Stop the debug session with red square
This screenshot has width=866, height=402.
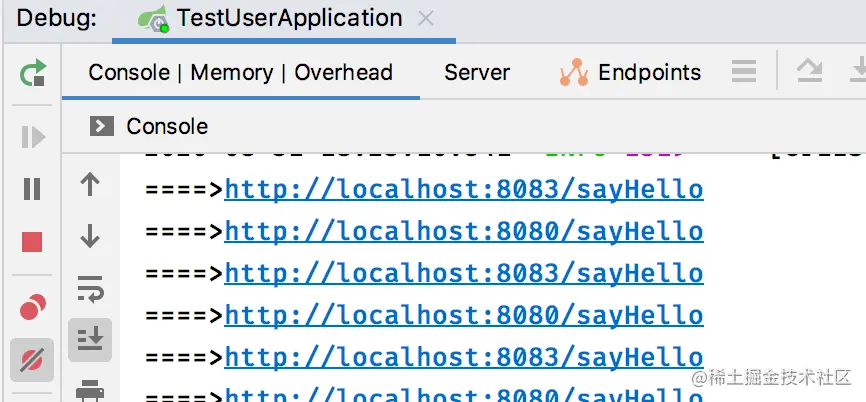click(x=32, y=242)
